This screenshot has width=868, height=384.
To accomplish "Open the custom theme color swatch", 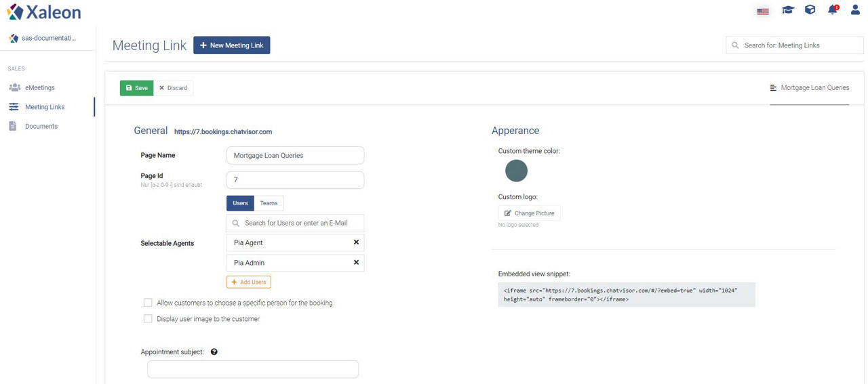I will tap(516, 171).
